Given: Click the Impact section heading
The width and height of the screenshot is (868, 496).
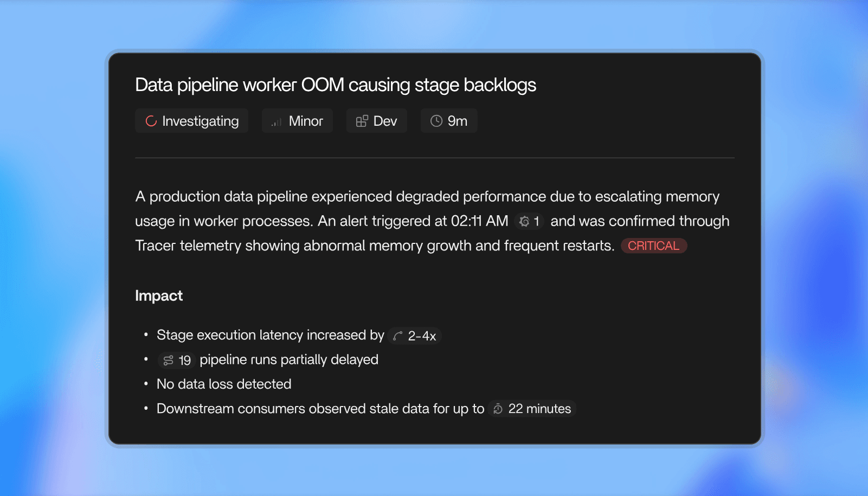Looking at the screenshot, I should (159, 295).
